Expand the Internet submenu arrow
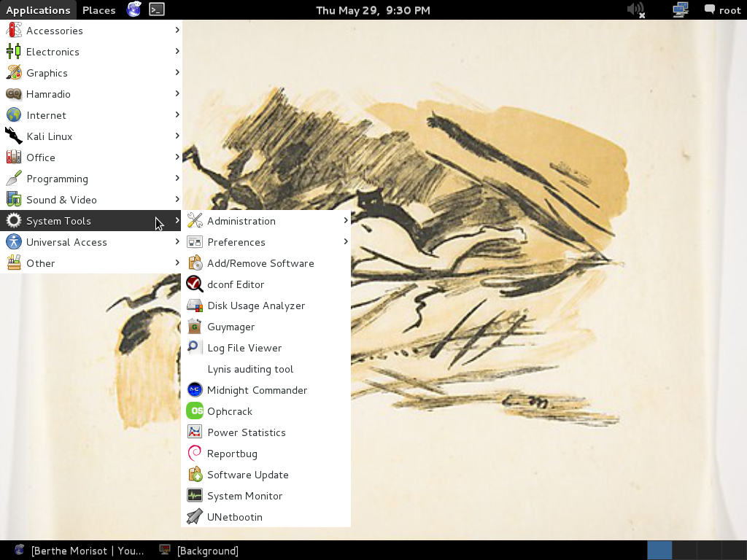Screen dimensions: 747x560 [177, 114]
